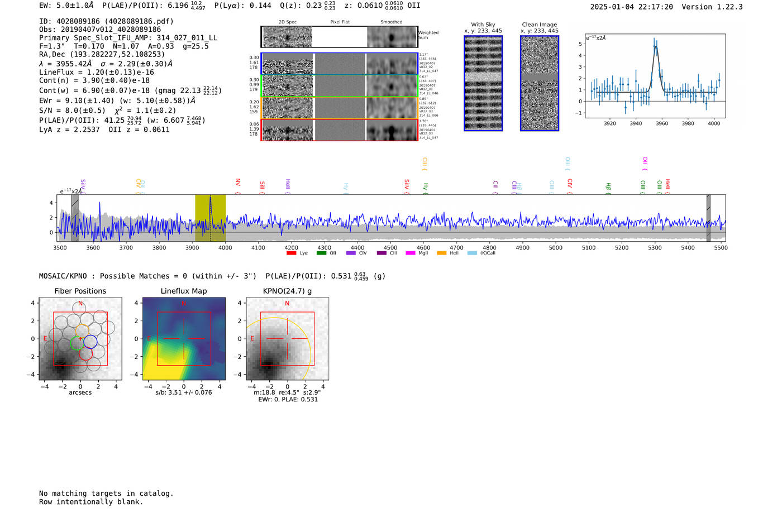Click the orange HeII legend swatch
The height and width of the screenshot is (532, 782).
click(x=441, y=253)
